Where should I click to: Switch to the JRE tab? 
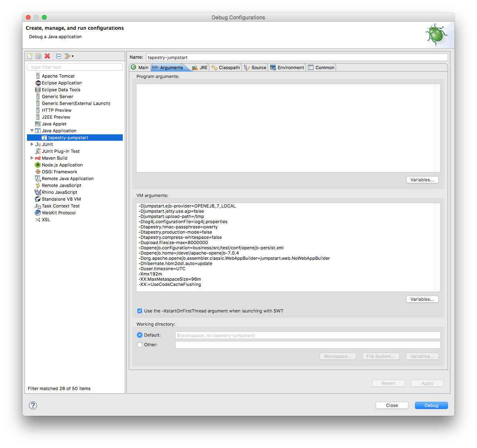(x=200, y=68)
